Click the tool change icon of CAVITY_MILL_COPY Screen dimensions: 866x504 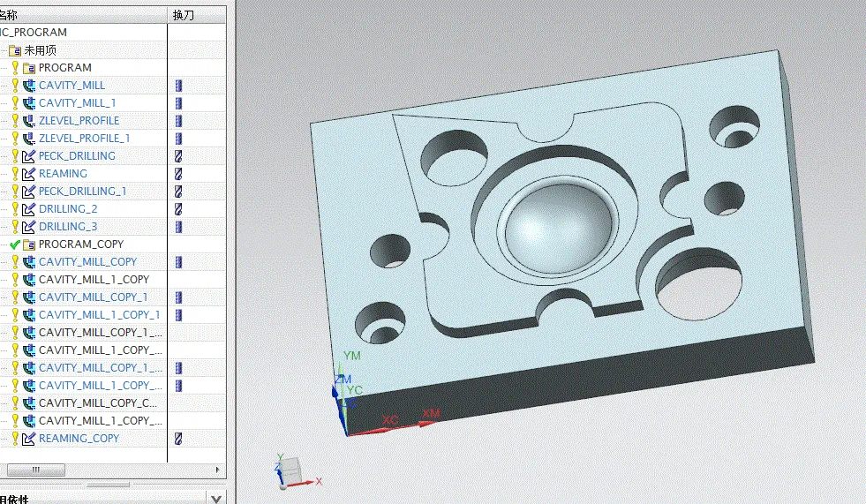[178, 262]
